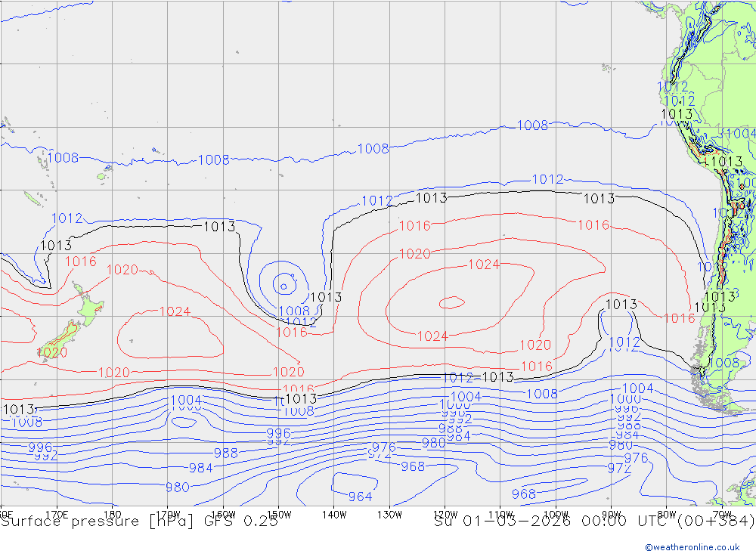This screenshot has width=756, height=554.
Task: Click the 1016 label northwest of New Zealand
Action: click(81, 262)
